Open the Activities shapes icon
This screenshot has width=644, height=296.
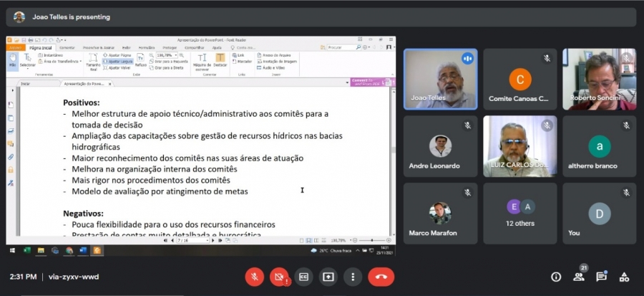pos(624,277)
